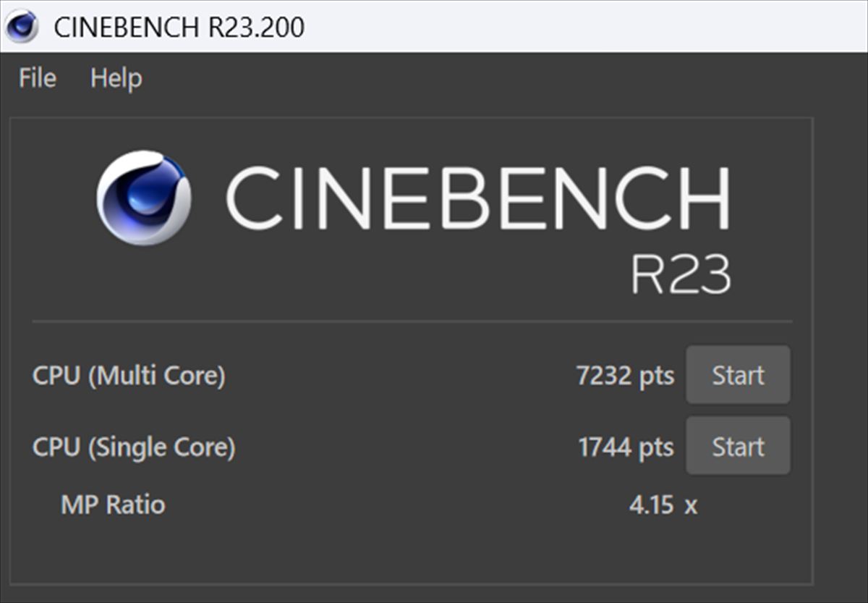This screenshot has height=603, width=868.
Task: Click the large CINEBENCH wordmark
Action: click(x=477, y=198)
